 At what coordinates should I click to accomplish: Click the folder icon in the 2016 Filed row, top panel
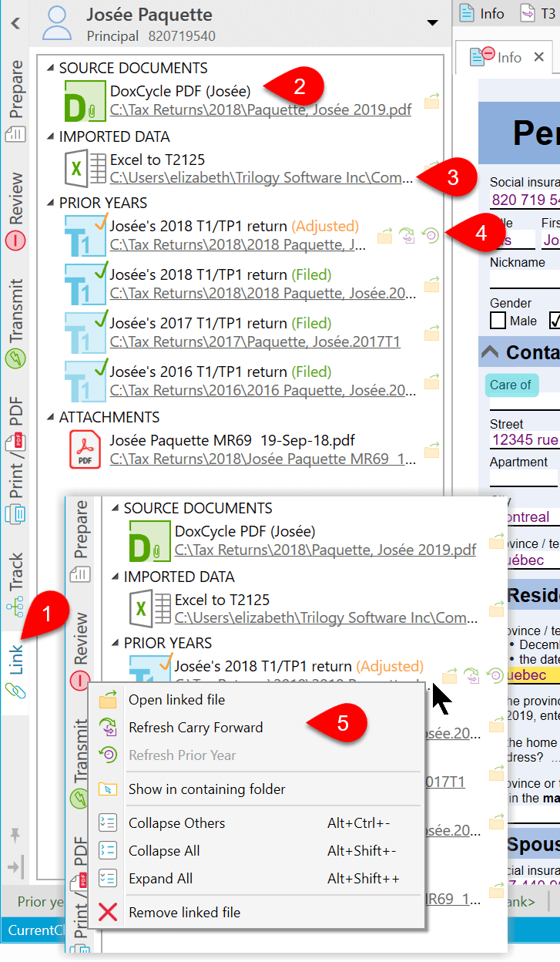click(431, 382)
